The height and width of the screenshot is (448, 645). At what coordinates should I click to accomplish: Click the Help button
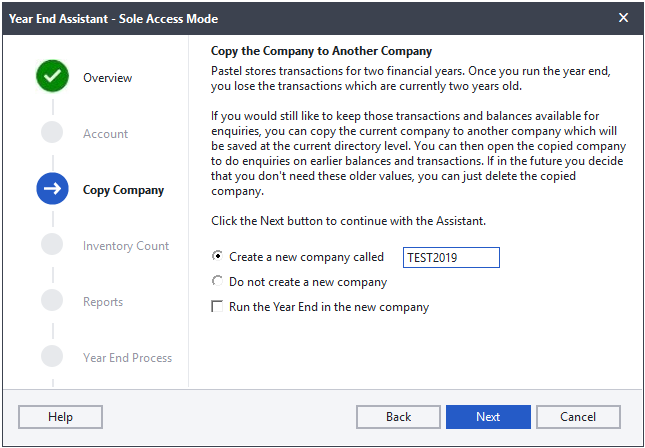tap(60, 417)
